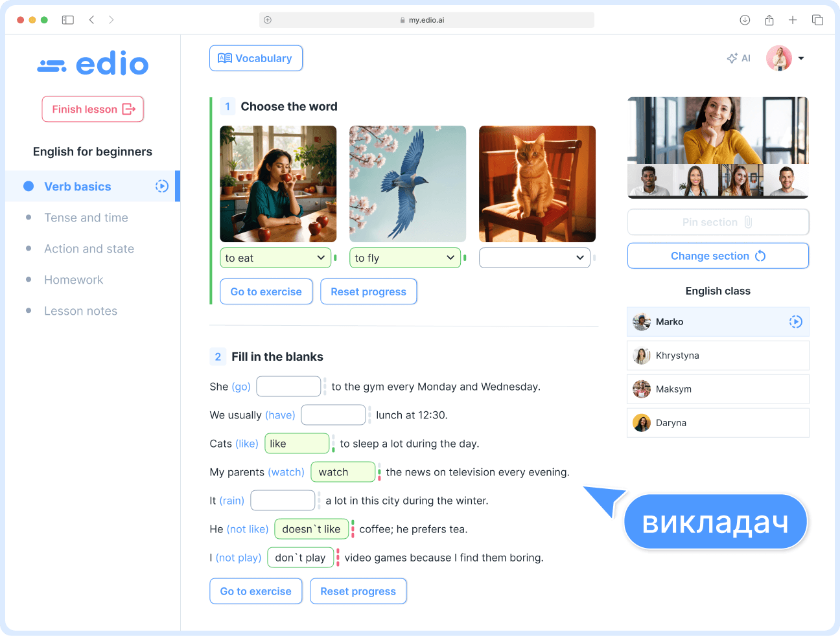The height and width of the screenshot is (636, 840).
Task: Open Lesson notes in the sidebar
Action: 80,311
